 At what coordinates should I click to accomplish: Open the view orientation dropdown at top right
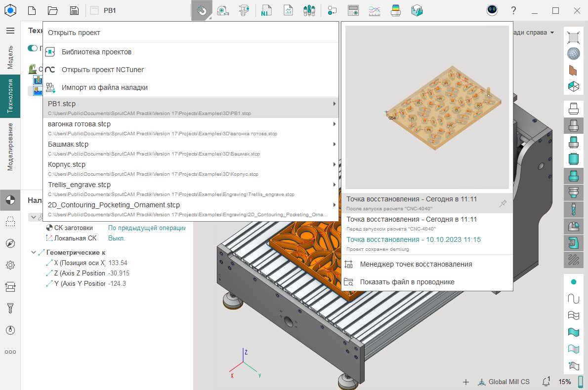coord(551,33)
